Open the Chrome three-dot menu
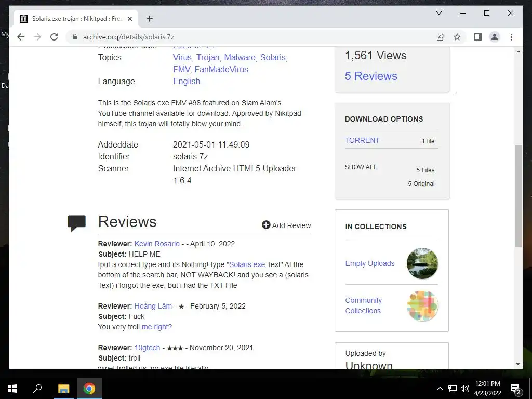The width and height of the screenshot is (532, 399). (511, 37)
